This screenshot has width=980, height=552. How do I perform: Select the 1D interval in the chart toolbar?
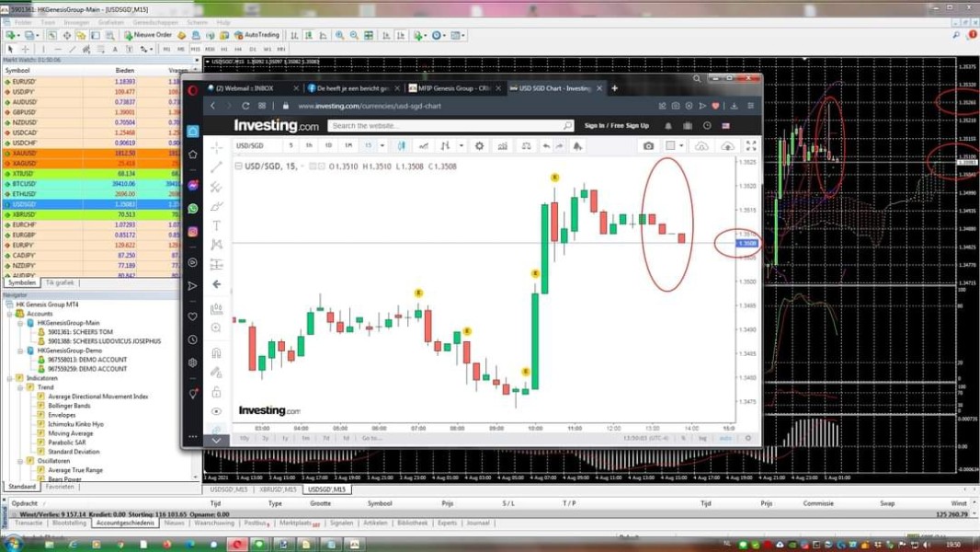tap(328, 145)
